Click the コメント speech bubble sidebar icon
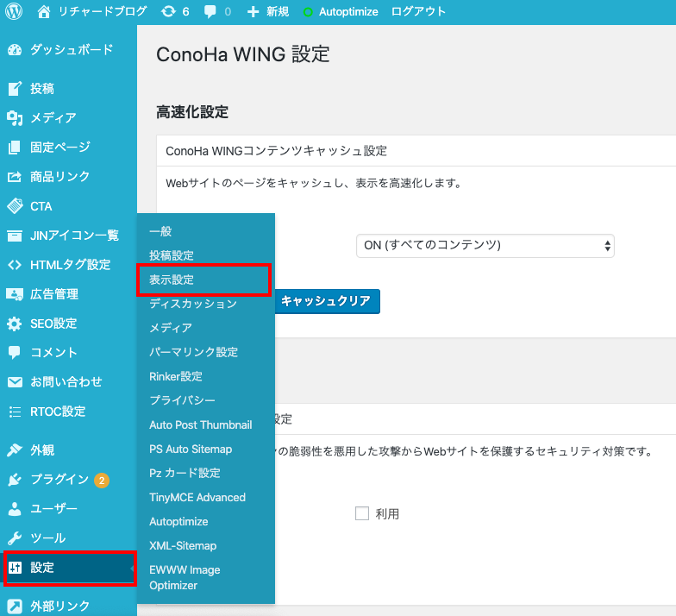 pos(14,352)
